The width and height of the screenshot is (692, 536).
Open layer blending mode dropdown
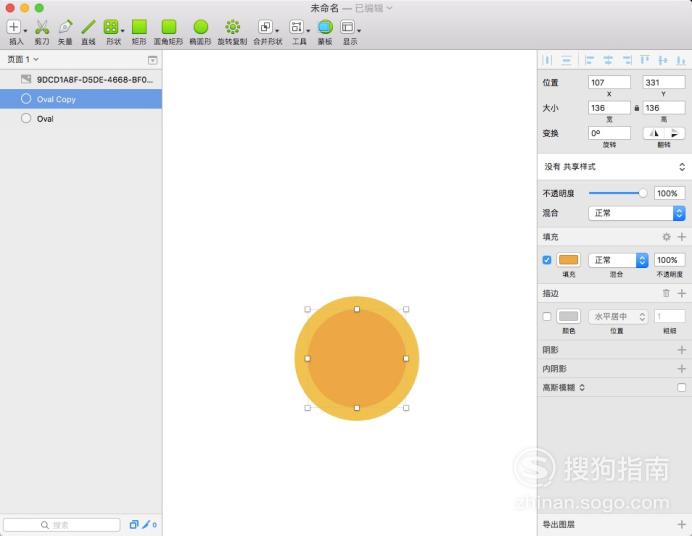(x=637, y=213)
